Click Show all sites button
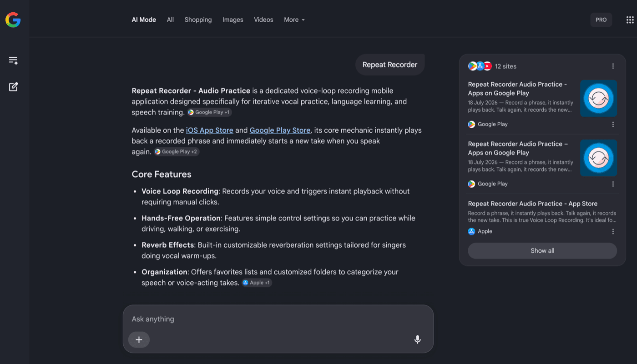 [x=542, y=251]
